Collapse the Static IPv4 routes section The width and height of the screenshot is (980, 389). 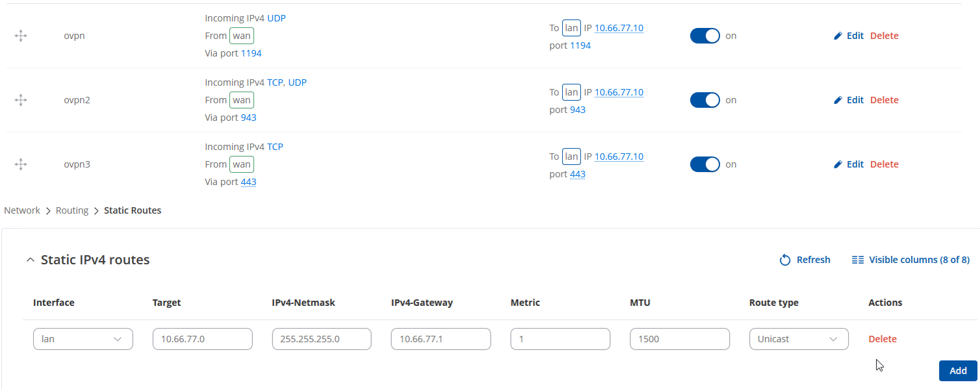click(30, 260)
